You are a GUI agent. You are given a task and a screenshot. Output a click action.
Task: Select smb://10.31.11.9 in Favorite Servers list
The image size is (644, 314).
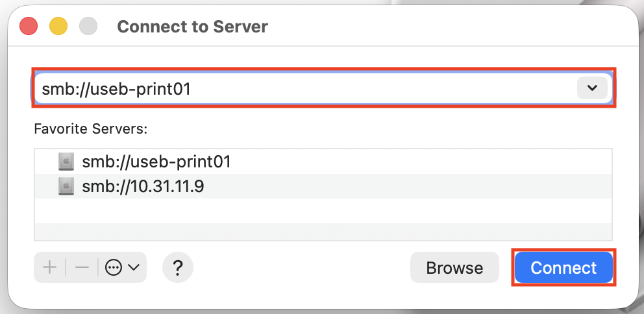pos(143,187)
